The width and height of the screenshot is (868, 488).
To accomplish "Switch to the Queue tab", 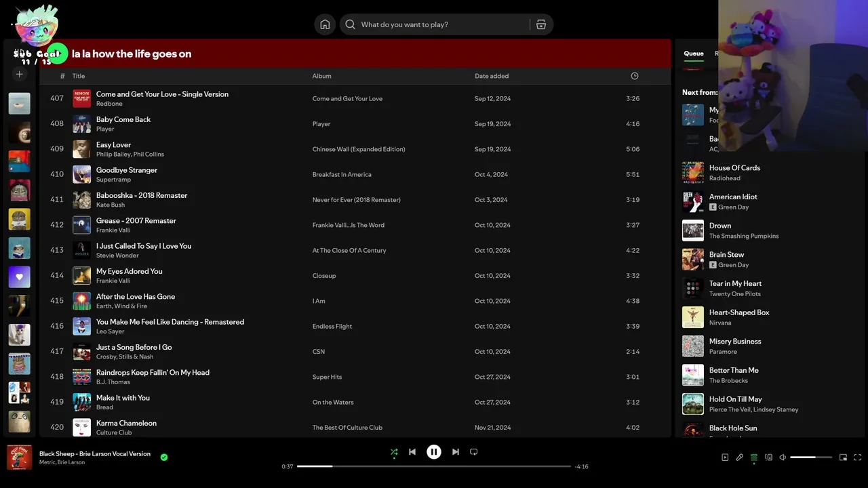I will [x=693, y=54].
